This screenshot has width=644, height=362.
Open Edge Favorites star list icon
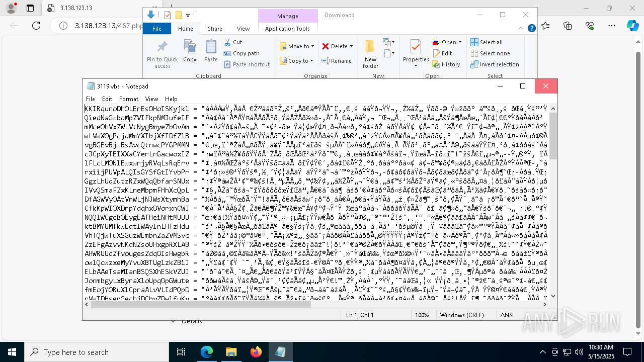(546, 26)
